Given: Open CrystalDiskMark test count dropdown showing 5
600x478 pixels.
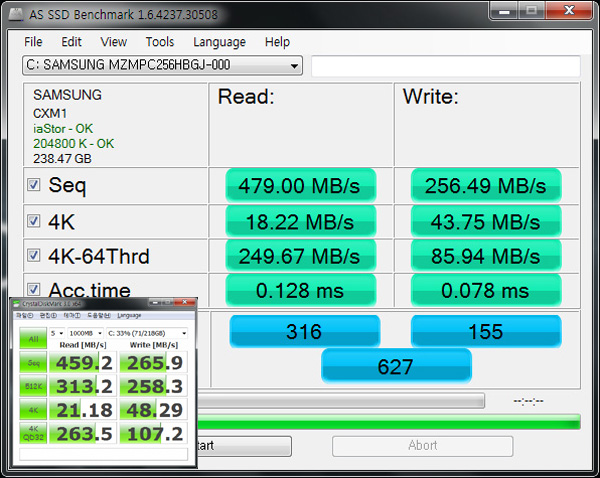Looking at the screenshot, I should coord(57,333).
